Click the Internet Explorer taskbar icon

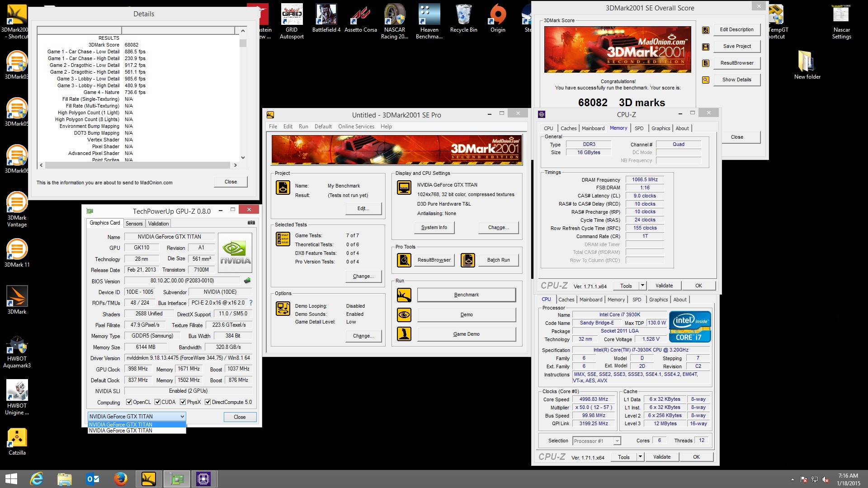pos(37,479)
